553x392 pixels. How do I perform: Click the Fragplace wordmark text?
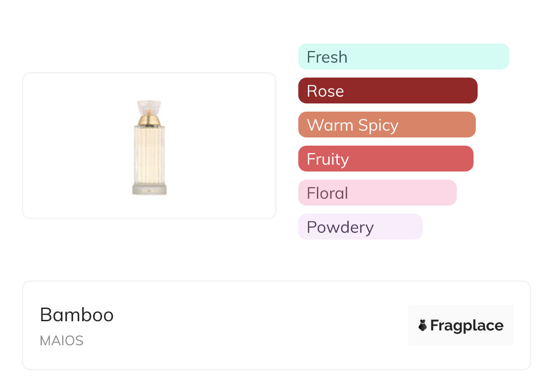pyautogui.click(x=467, y=325)
